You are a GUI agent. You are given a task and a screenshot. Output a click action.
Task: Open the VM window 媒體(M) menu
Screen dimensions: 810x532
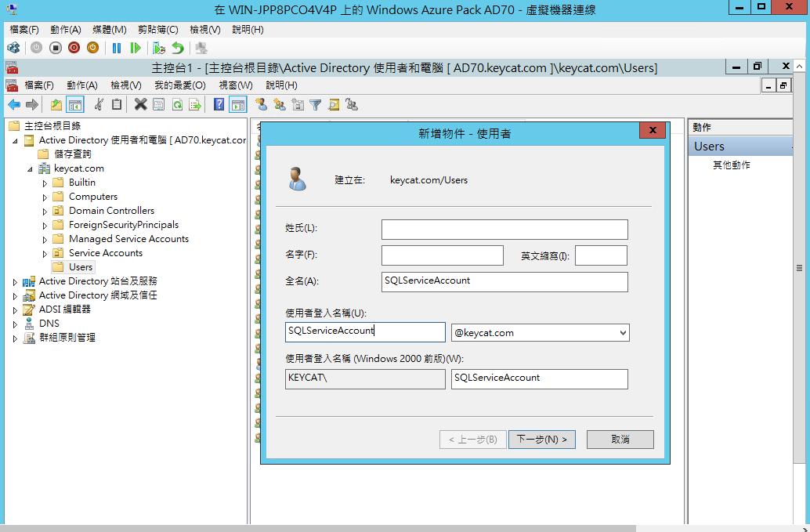click(110, 30)
